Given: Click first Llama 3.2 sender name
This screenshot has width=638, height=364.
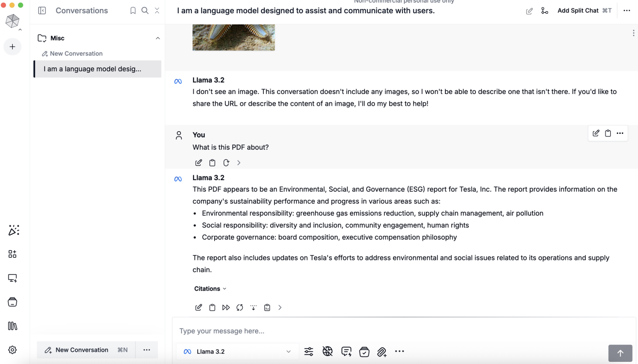Looking at the screenshot, I should coord(208,80).
